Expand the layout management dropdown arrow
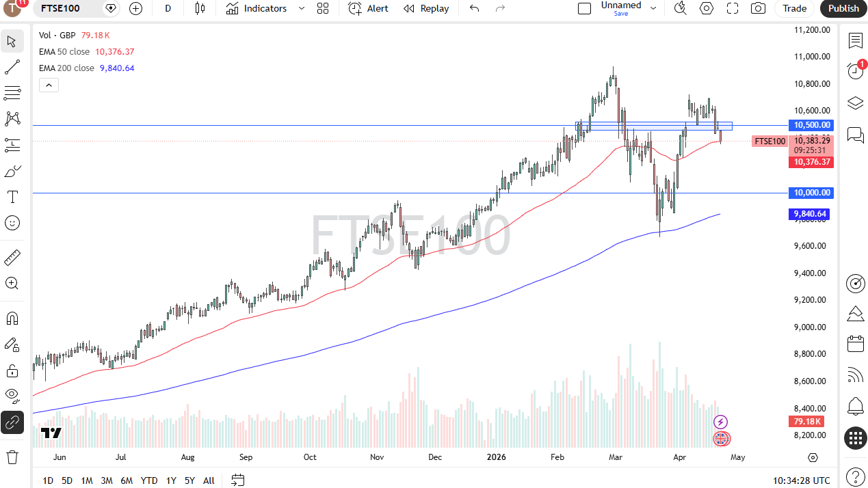868x488 pixels. (x=653, y=8)
